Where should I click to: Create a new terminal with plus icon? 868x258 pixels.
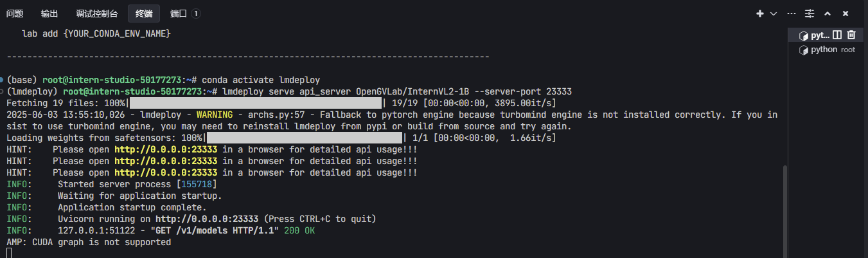tap(760, 14)
